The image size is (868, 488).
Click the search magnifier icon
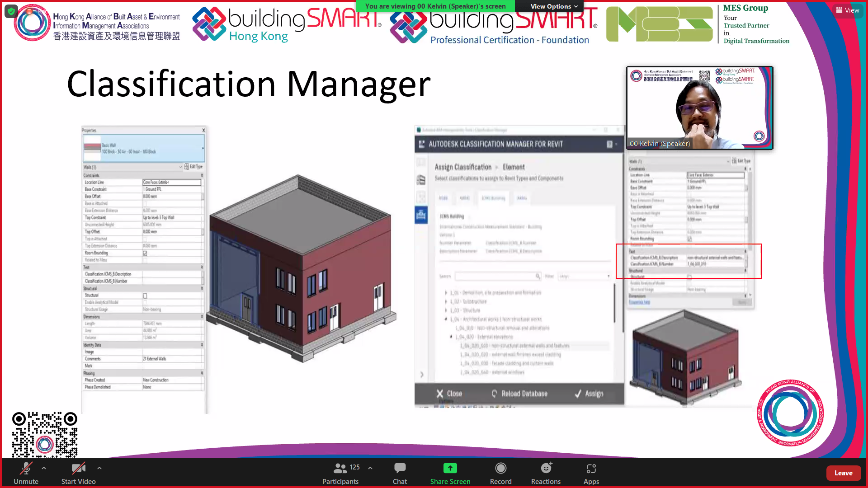point(538,276)
